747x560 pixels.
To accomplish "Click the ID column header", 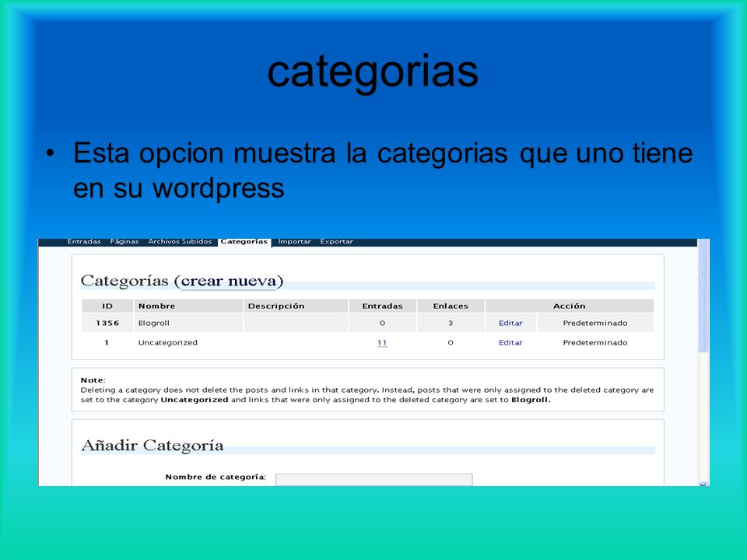I will coord(107,306).
